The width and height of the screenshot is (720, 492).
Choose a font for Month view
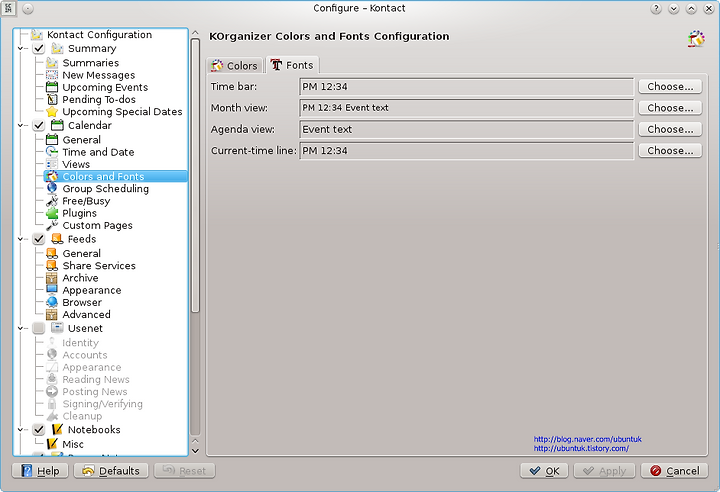tap(670, 107)
